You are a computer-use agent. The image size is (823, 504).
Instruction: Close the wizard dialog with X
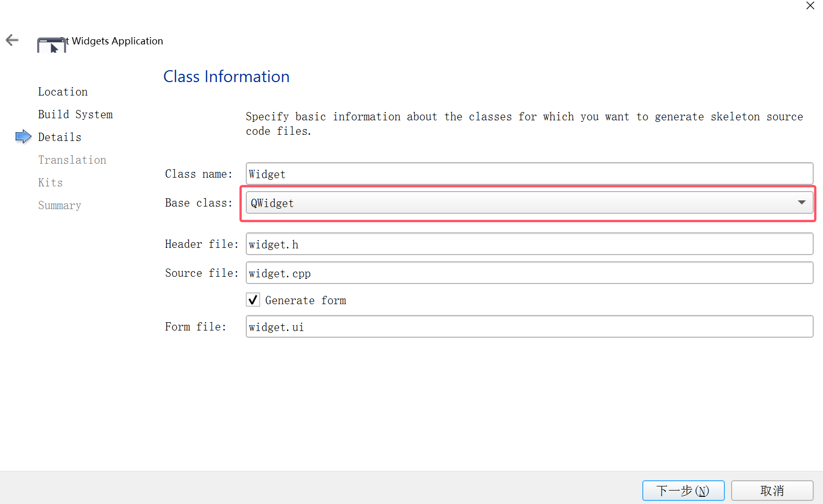pos(810,6)
